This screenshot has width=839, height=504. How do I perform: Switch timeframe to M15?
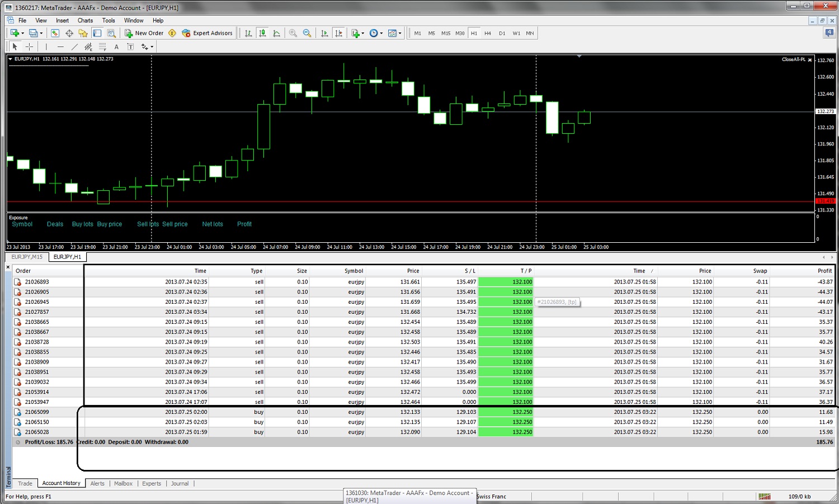446,33
